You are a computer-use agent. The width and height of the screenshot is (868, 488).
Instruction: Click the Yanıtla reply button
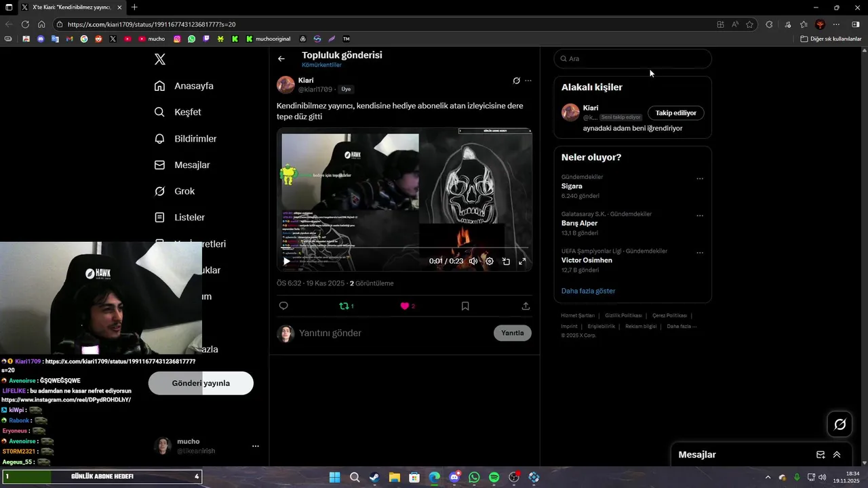tap(513, 333)
